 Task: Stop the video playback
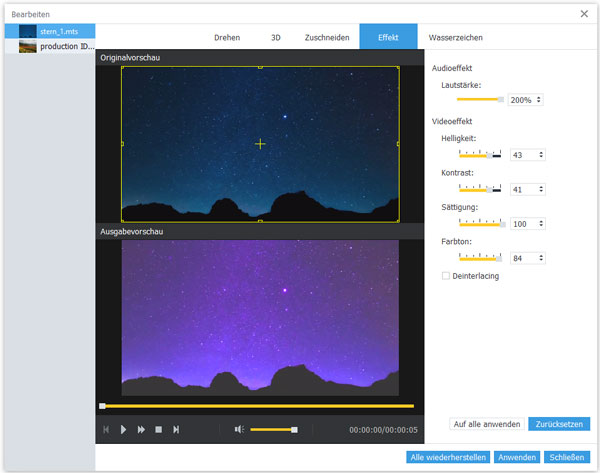[158, 429]
